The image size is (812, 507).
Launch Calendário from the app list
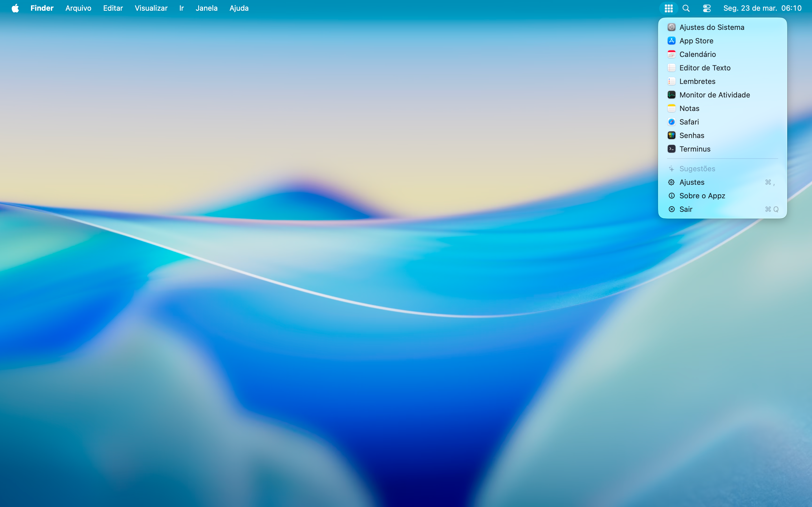click(697, 54)
